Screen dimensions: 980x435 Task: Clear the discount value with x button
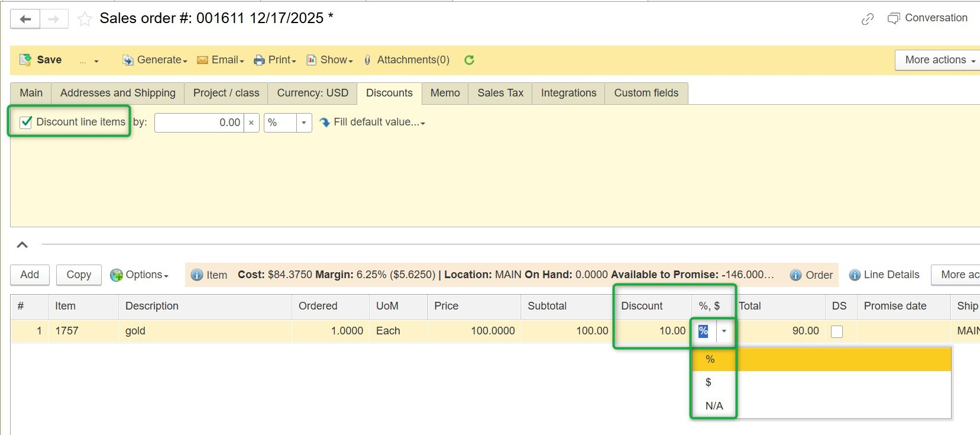(x=251, y=123)
